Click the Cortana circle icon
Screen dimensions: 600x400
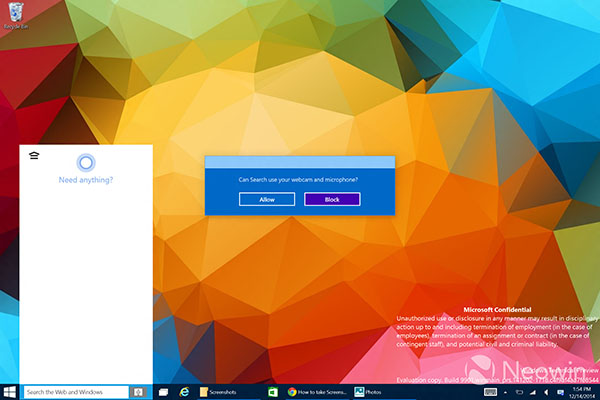pyautogui.click(x=86, y=161)
